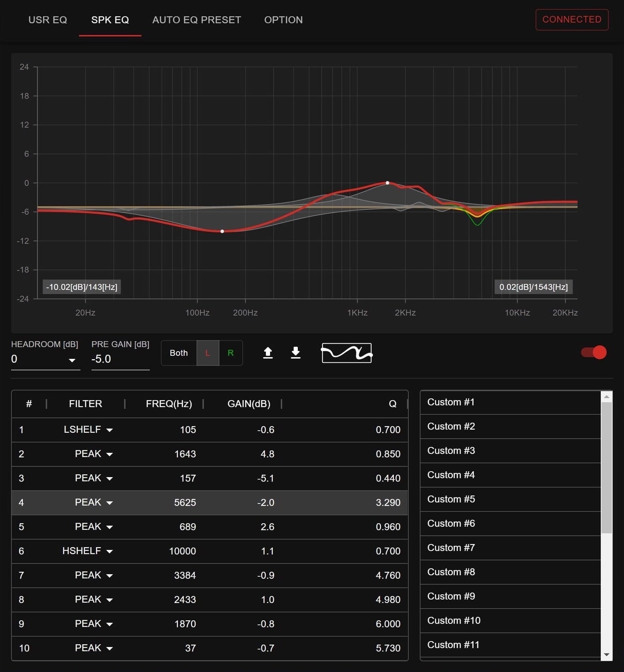This screenshot has width=624, height=672.
Task: Click gain value 1.1 in row 6
Action: (x=267, y=551)
